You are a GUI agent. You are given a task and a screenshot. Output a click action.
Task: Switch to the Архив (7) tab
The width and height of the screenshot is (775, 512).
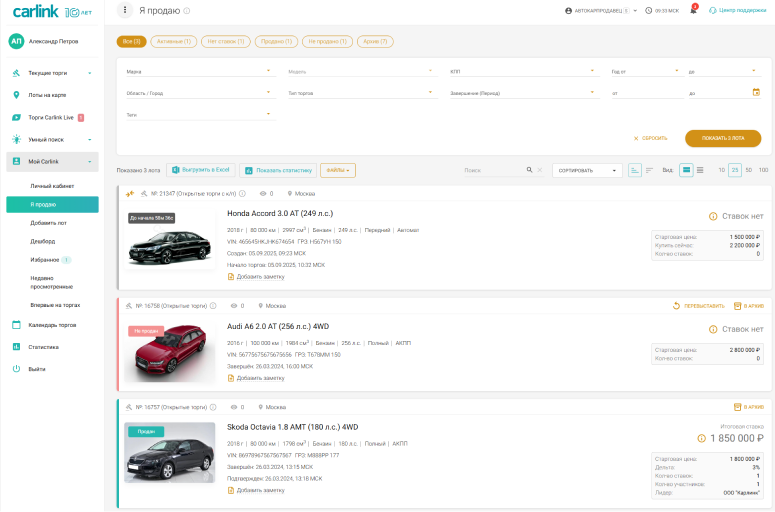coord(375,42)
